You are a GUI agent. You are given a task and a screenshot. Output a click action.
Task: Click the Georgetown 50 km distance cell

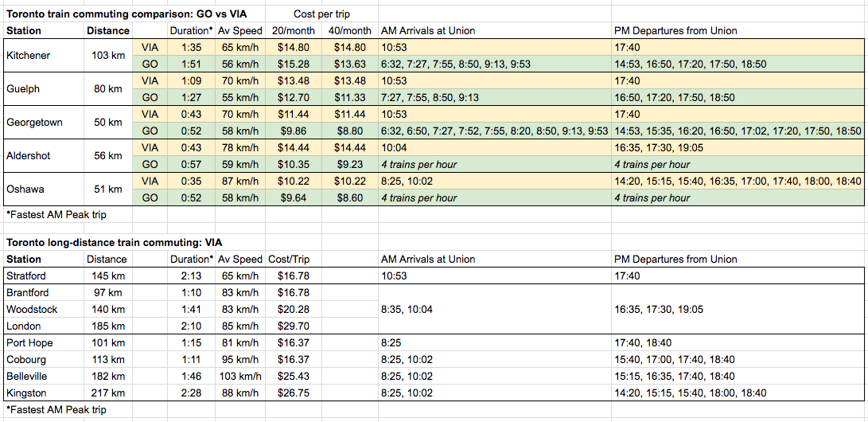click(108, 123)
